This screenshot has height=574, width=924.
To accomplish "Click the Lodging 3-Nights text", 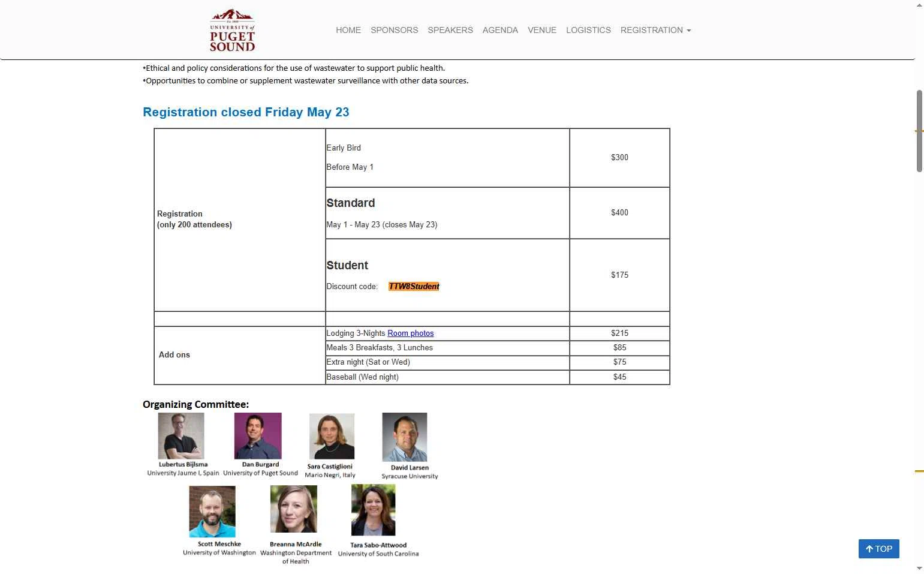I will click(356, 333).
